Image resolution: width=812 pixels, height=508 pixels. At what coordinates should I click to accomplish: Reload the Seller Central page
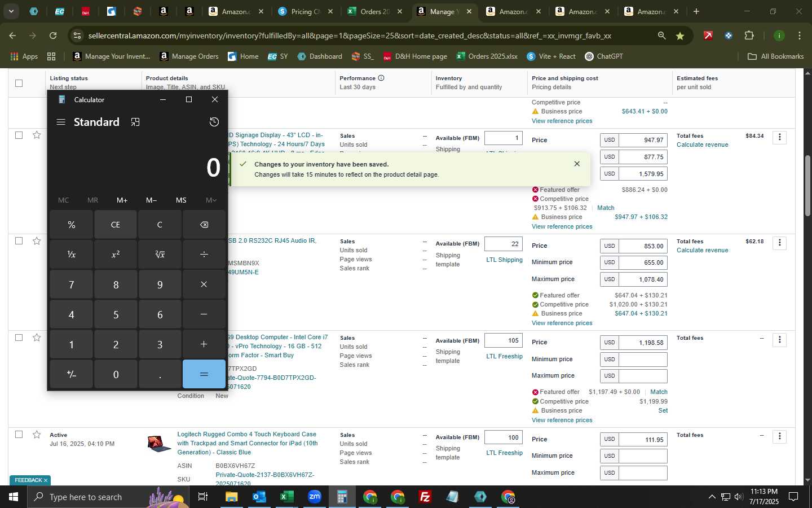click(x=53, y=36)
